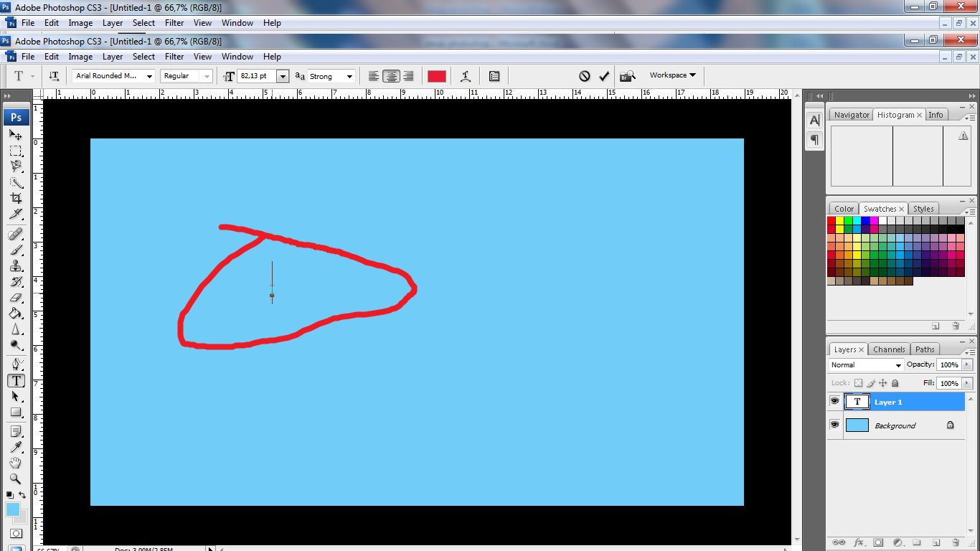Cancel the current text edit

(x=584, y=76)
